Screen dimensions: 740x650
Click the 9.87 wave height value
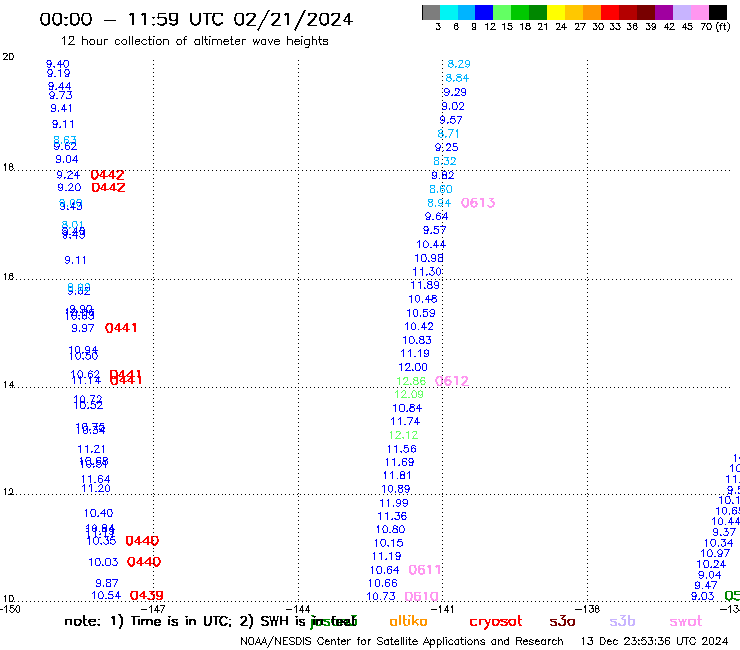(x=107, y=583)
